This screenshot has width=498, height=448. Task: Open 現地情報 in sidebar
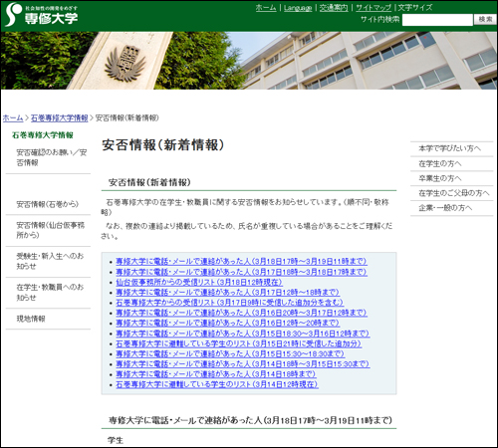point(31,319)
